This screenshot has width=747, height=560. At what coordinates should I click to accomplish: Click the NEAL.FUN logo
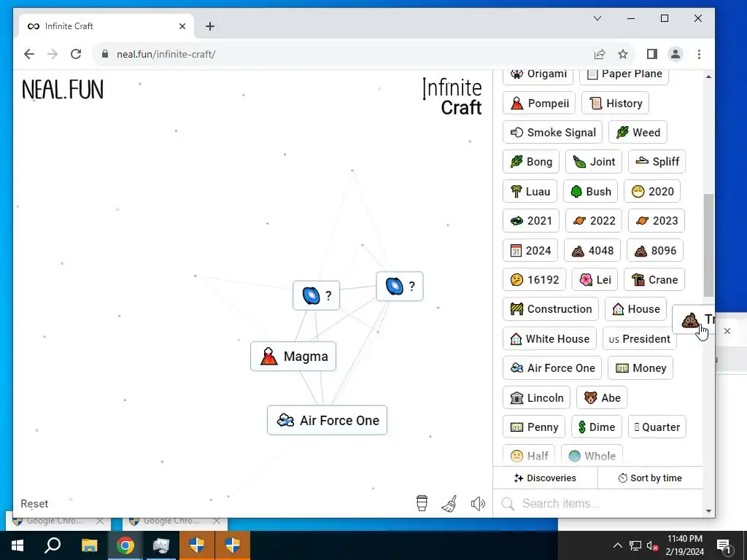coord(63,90)
